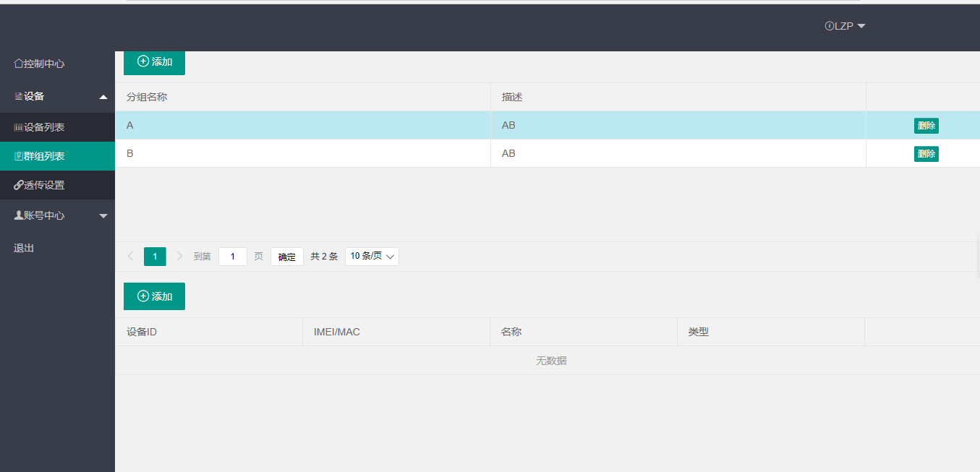Screen dimensions: 980x472
Task: Click the link icon for 透传设置
Action: (x=18, y=185)
